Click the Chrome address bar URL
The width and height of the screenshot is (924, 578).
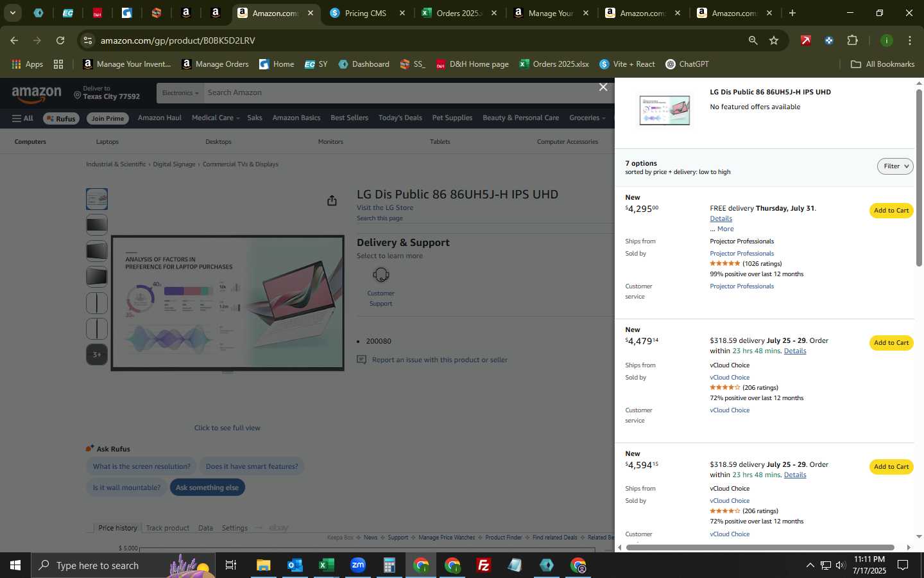(178, 40)
